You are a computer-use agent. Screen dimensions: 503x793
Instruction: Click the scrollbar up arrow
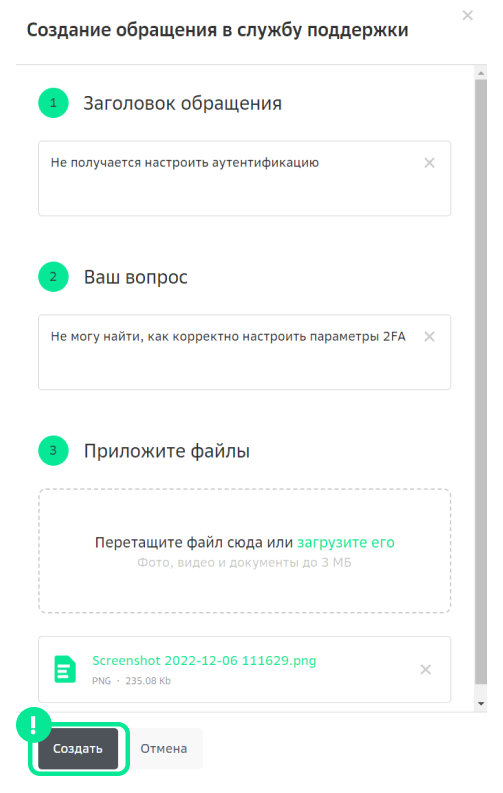coord(481,73)
